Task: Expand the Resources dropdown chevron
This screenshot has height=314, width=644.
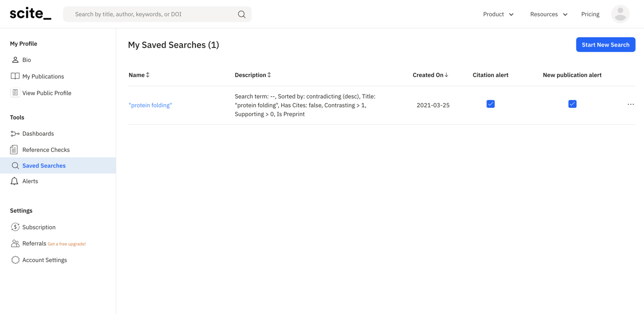Action: point(565,14)
